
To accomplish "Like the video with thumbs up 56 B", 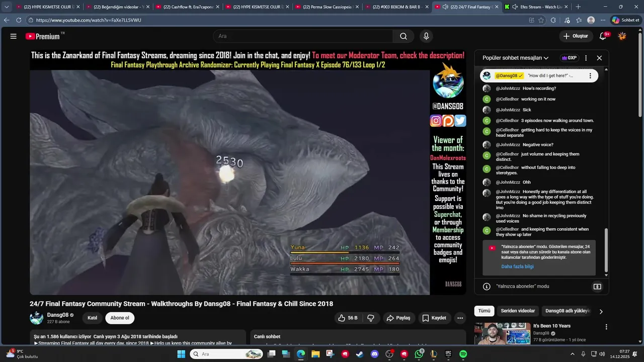I will coord(348,318).
